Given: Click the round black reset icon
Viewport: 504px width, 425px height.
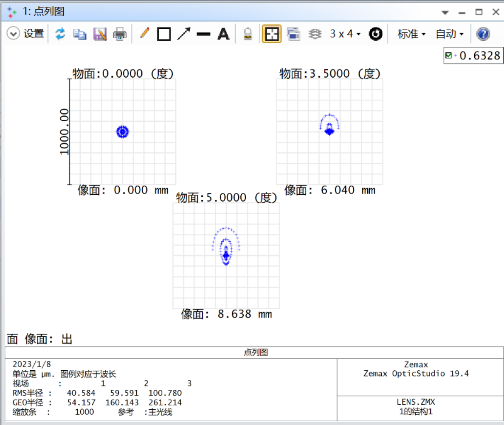Looking at the screenshot, I should 375,34.
